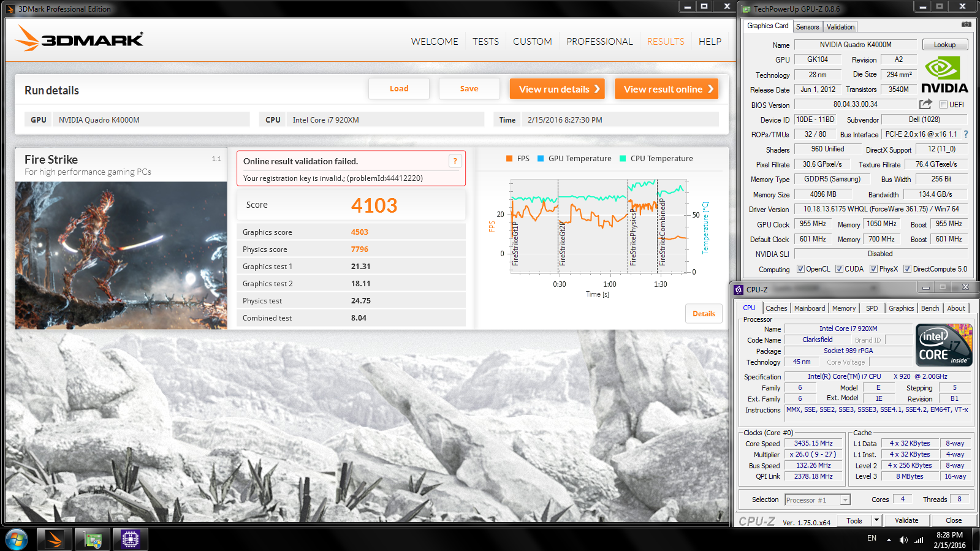Click the validation failed help question icon
Viewport: 980px width, 551px height.
455,161
